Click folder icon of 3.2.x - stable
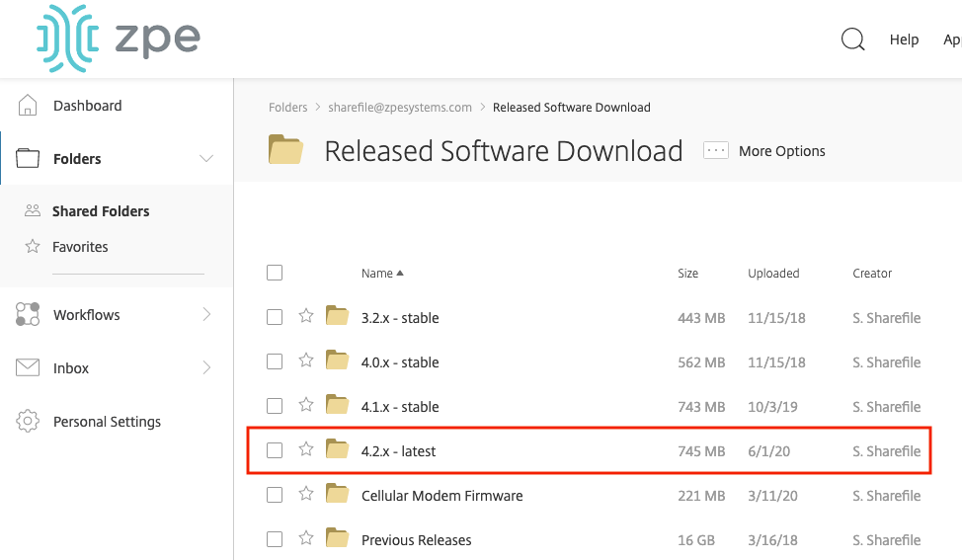962x560 pixels. (337, 315)
